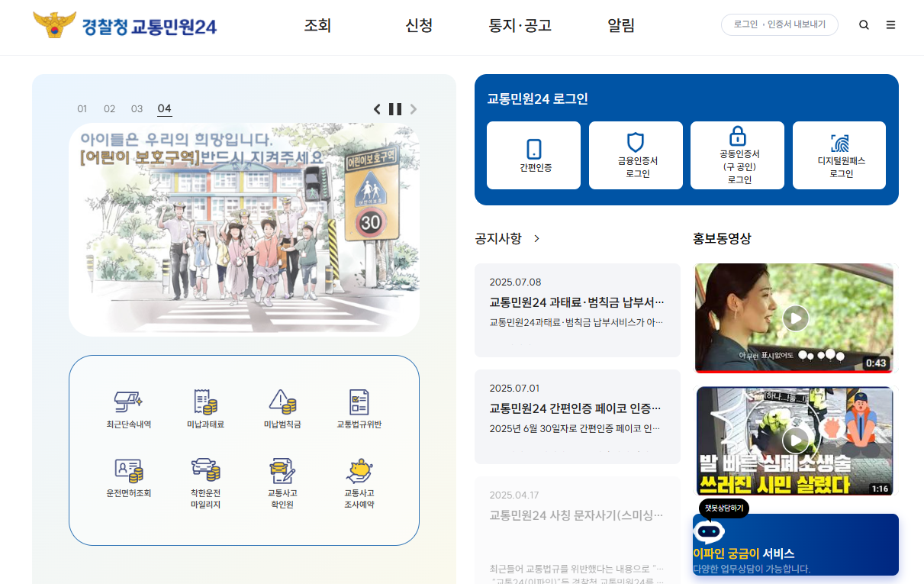Open 2025.07.01 간편인증 페이코 notice
Viewport: 924px width, 584px height.
coord(578,417)
